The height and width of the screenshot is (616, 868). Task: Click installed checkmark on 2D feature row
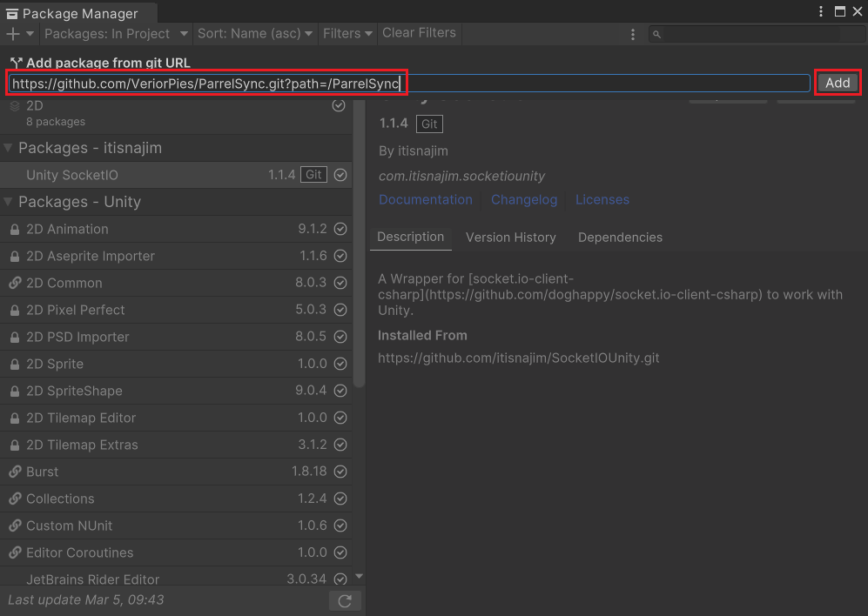[339, 105]
